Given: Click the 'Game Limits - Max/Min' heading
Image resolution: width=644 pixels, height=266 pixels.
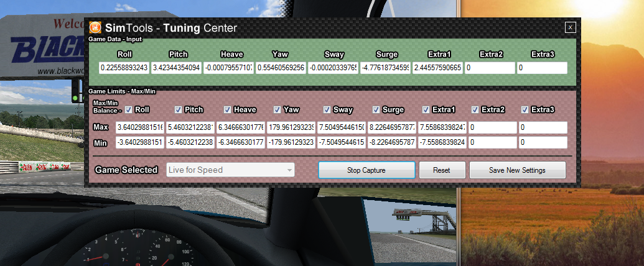Looking at the screenshot, I should (x=123, y=91).
